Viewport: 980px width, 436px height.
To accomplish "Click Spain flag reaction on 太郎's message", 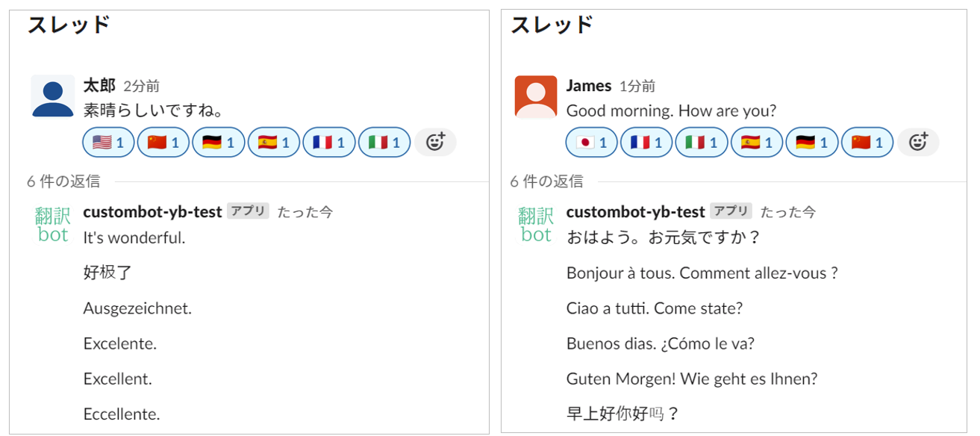I will point(274,142).
